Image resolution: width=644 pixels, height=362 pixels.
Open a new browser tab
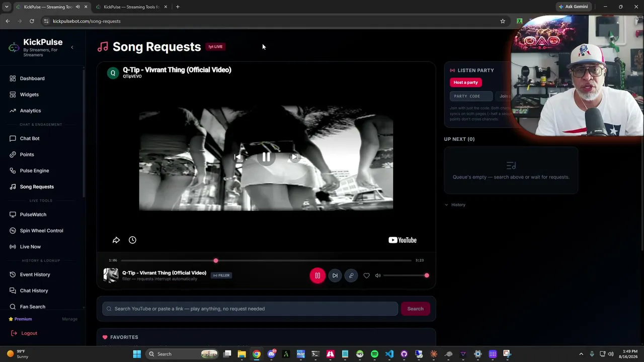(178, 7)
